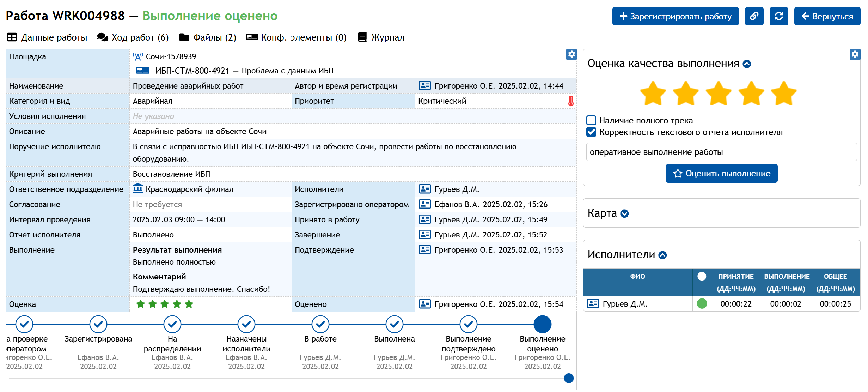
Task: Open settings gear of work data panel
Action: pyautogui.click(x=571, y=54)
